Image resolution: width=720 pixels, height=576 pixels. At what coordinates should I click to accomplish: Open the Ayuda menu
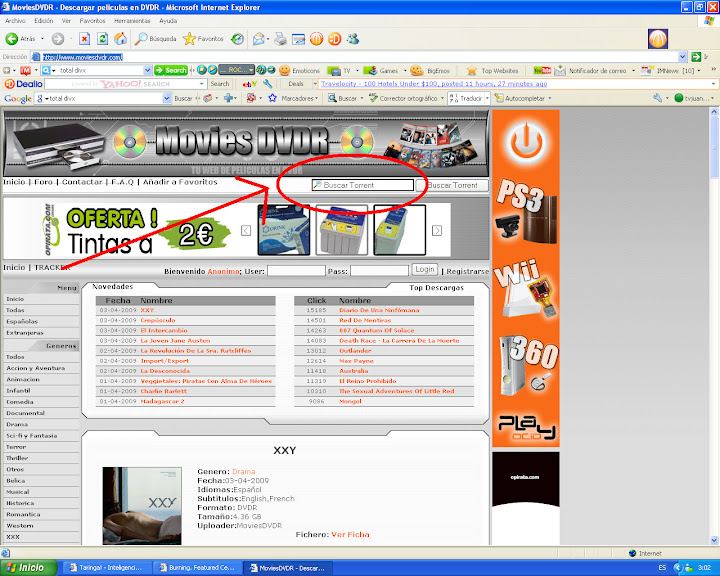point(168,21)
